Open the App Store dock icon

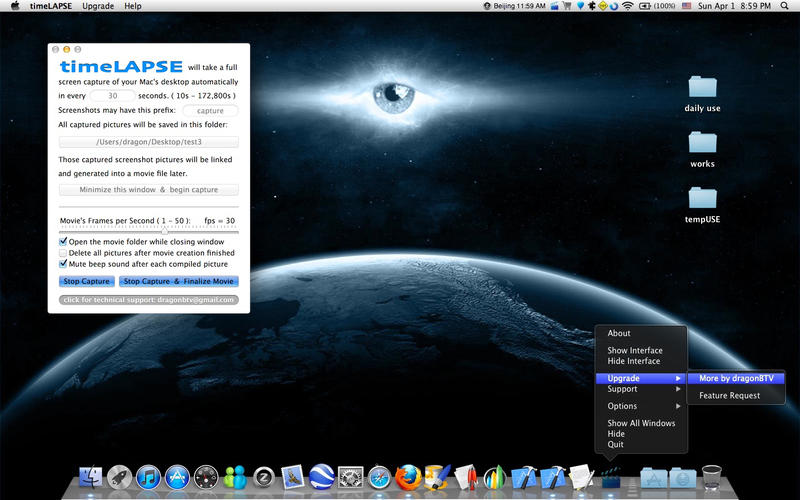point(177,478)
